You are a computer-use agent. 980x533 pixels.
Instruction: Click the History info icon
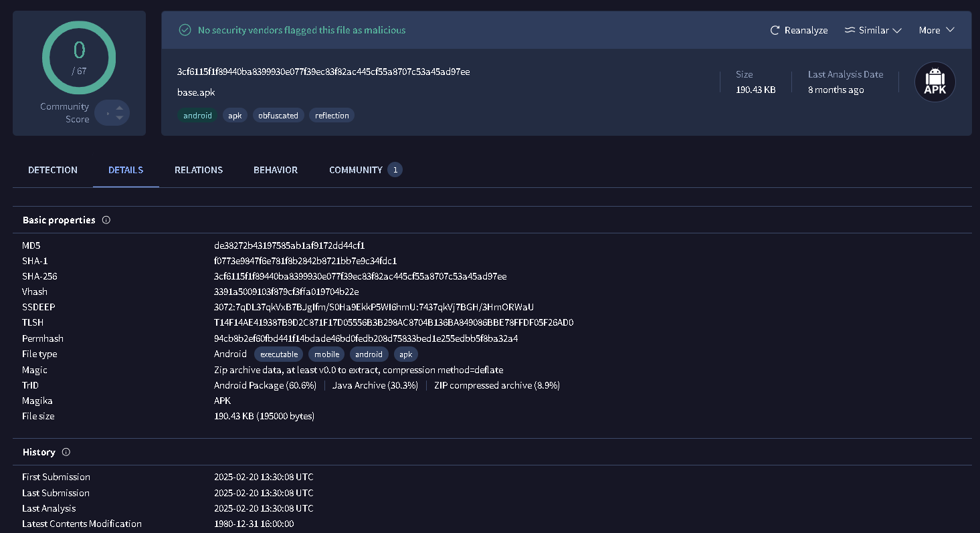[66, 452]
